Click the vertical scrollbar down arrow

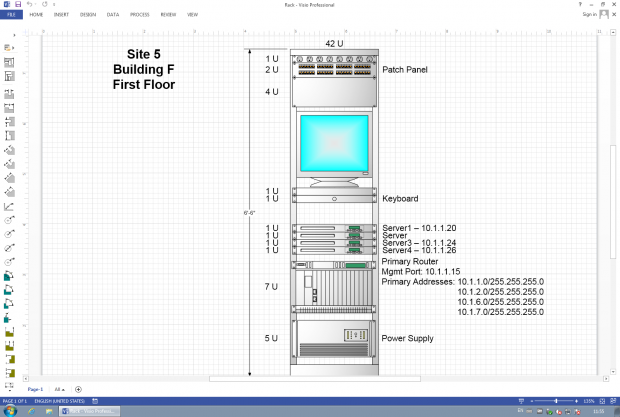(x=613, y=372)
